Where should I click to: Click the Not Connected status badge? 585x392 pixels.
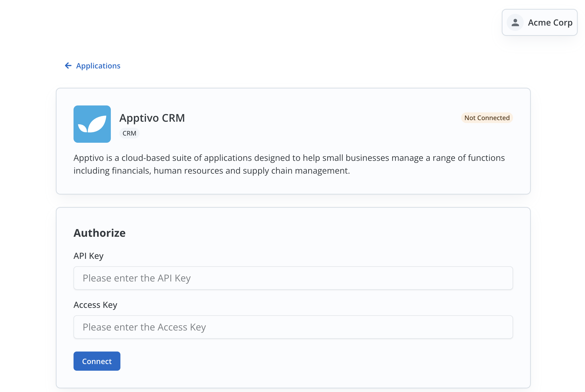487,118
